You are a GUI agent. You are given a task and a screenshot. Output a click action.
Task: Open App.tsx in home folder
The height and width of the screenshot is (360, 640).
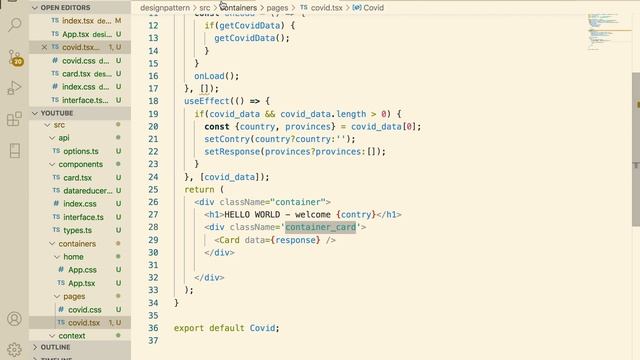pos(80,283)
